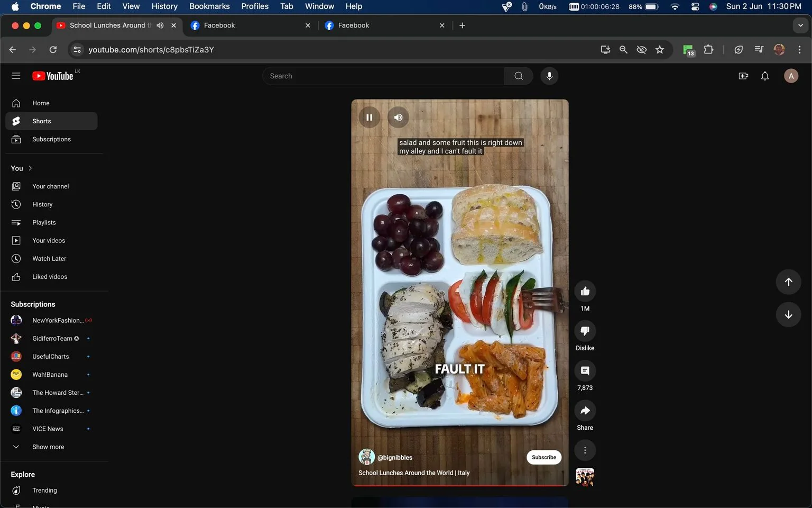Open The Infographics channel
Screen dimensions: 812x508
[x=51, y=411]
